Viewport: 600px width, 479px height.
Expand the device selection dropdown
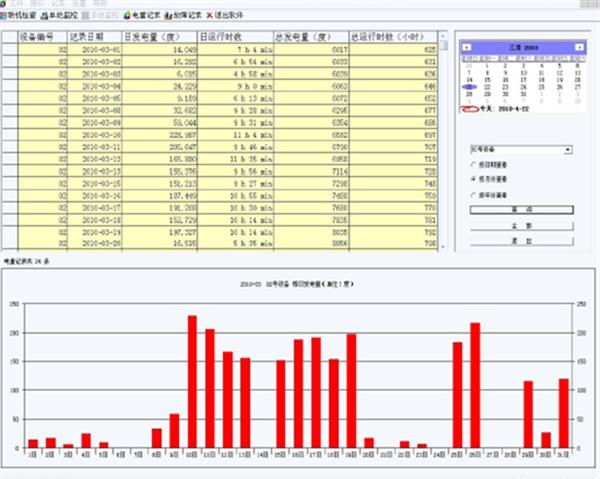(568, 149)
